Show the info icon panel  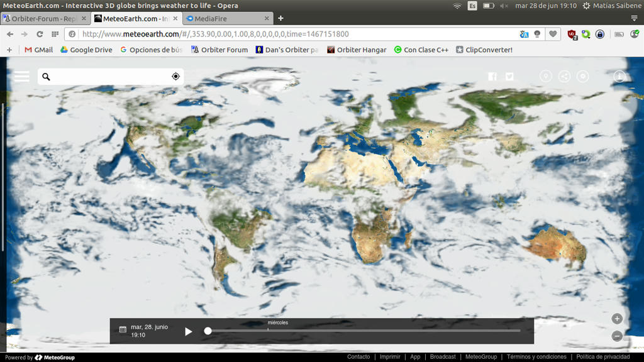(619, 76)
